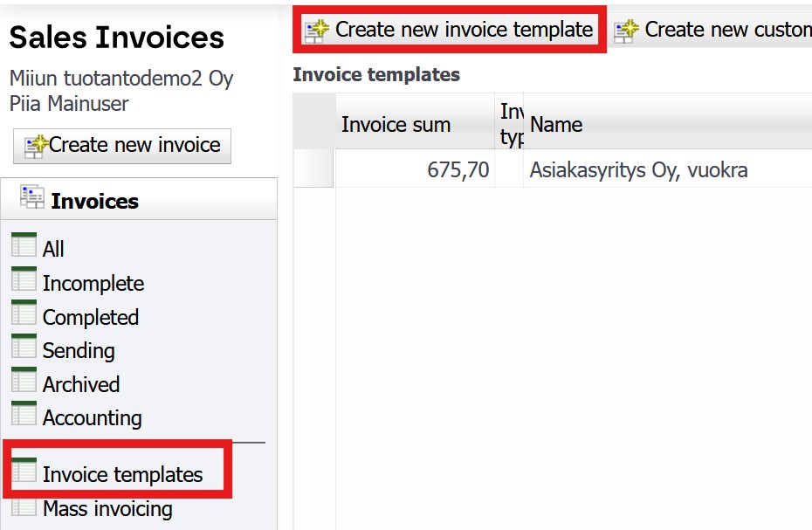Click the Create new invoice template button
The image size is (812, 530).
pyautogui.click(x=449, y=30)
